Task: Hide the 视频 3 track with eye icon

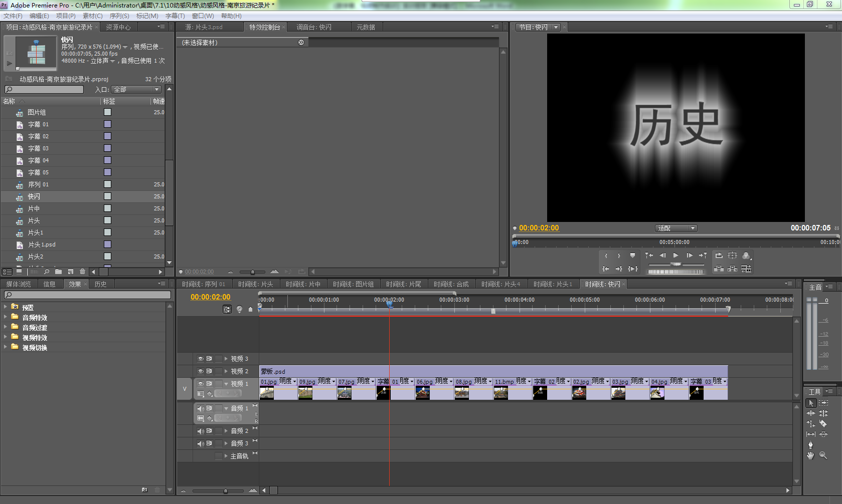Action: [x=200, y=359]
